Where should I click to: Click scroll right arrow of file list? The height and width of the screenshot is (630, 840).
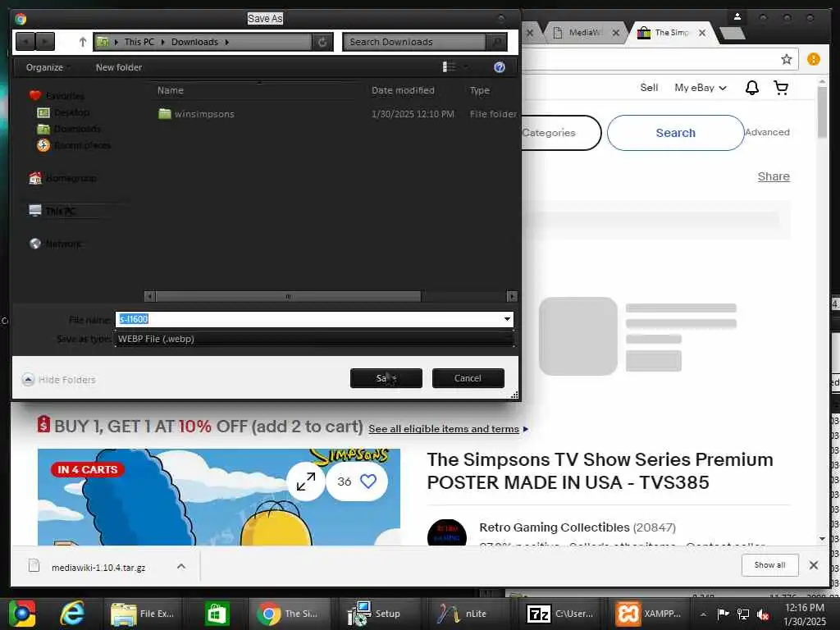pos(512,296)
